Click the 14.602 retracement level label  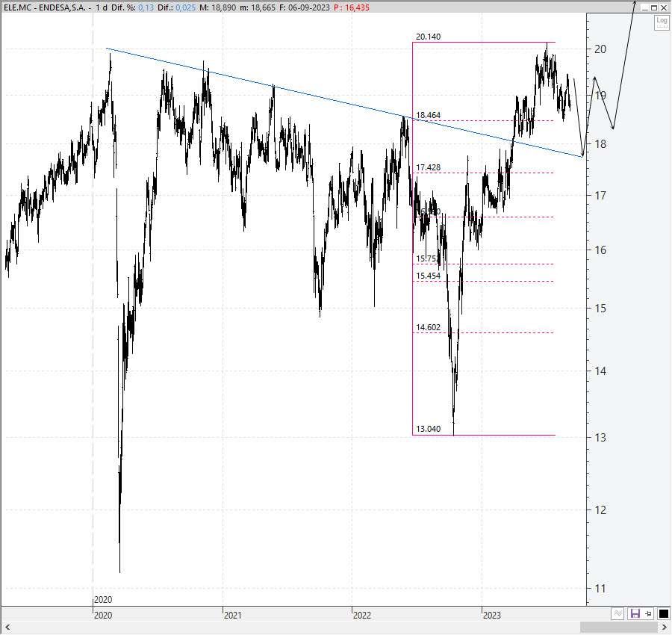pyautogui.click(x=428, y=327)
